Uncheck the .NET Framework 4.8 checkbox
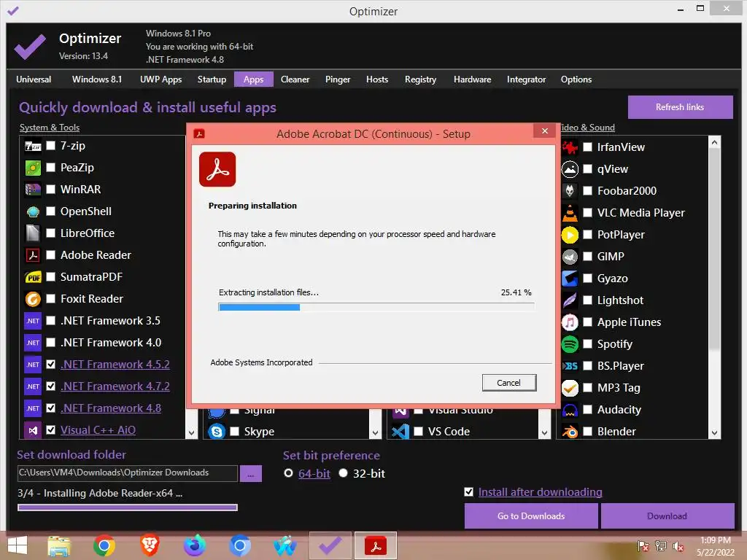This screenshot has width=747, height=560. point(50,408)
